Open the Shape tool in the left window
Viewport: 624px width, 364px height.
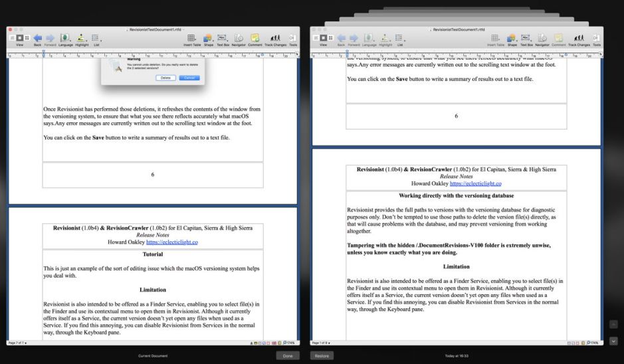point(207,38)
